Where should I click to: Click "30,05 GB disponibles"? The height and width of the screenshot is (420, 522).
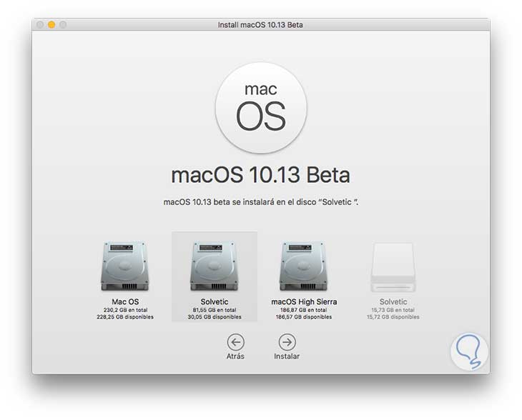click(x=215, y=317)
